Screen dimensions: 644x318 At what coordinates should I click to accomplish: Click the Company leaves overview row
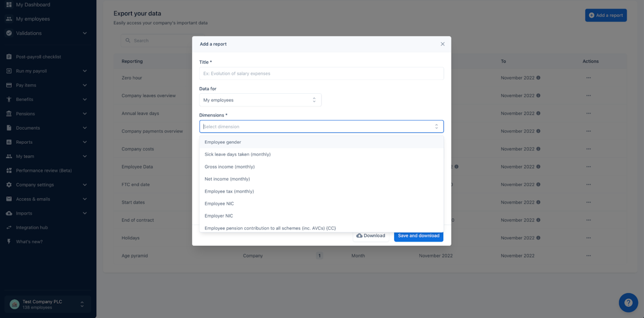pos(369,95)
